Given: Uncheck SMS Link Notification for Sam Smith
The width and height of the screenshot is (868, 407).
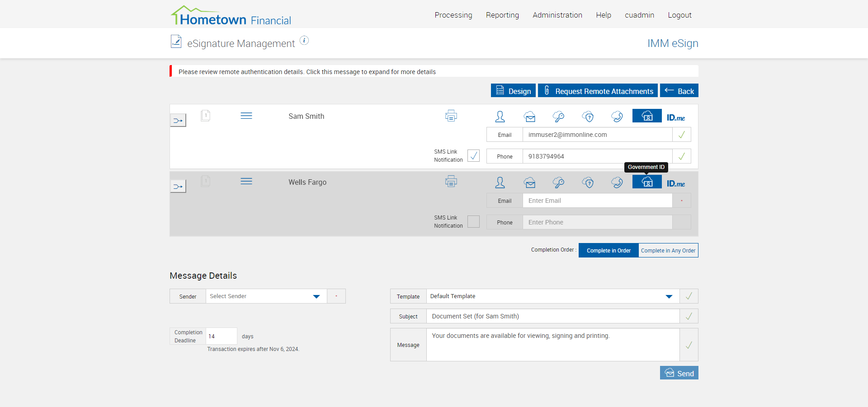Looking at the screenshot, I should point(473,155).
